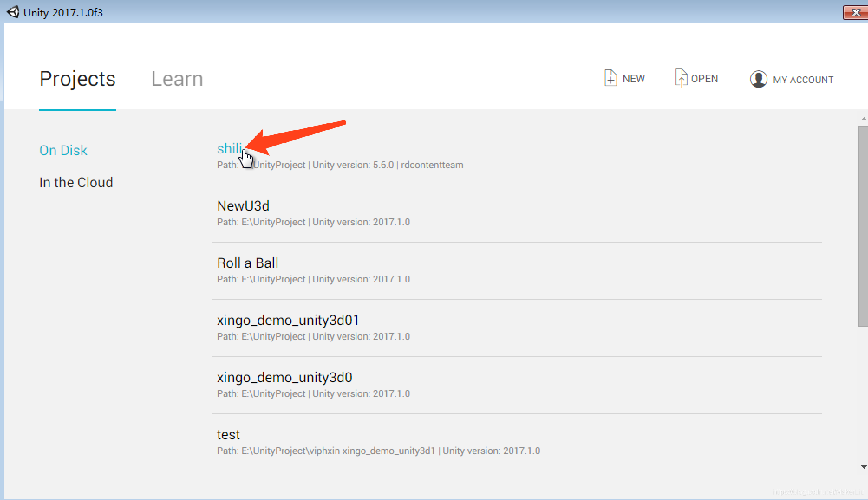This screenshot has width=868, height=500.
Task: Click the NEW button label
Action: (634, 78)
